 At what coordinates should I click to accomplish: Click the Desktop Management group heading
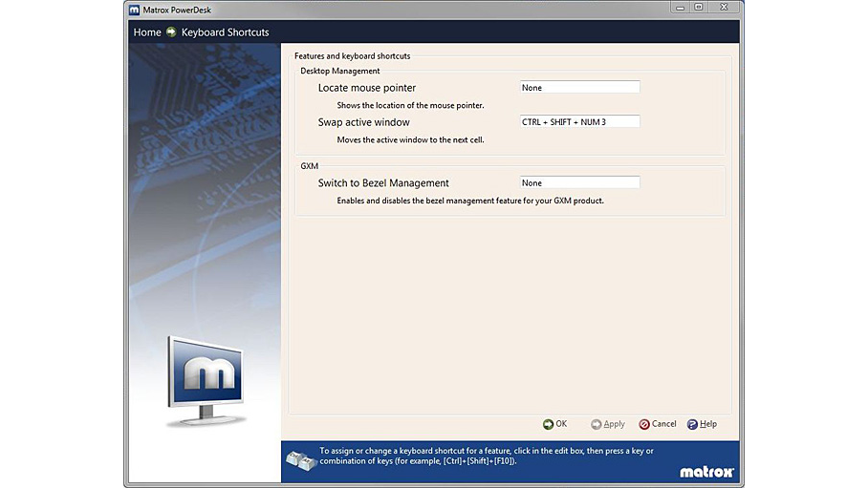(340, 71)
